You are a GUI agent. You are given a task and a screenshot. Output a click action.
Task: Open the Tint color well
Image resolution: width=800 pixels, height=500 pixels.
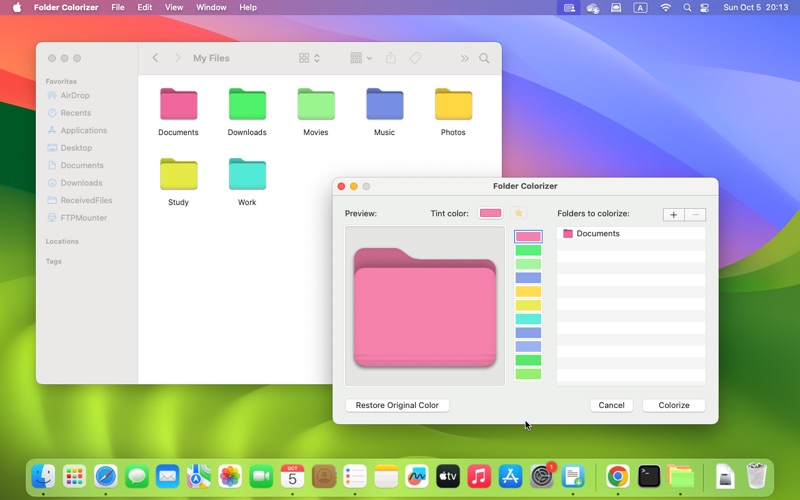tap(490, 213)
